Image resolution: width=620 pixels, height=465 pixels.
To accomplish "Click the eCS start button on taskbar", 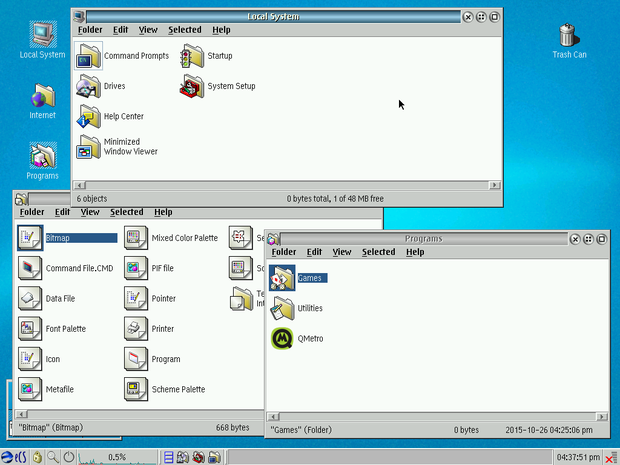I will [14, 457].
